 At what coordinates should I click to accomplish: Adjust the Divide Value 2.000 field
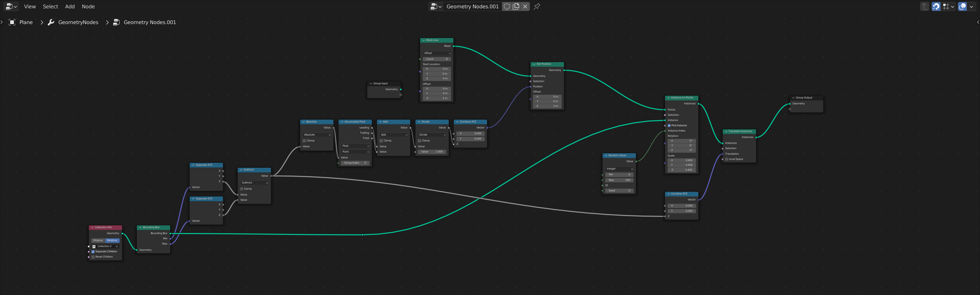[x=432, y=151]
